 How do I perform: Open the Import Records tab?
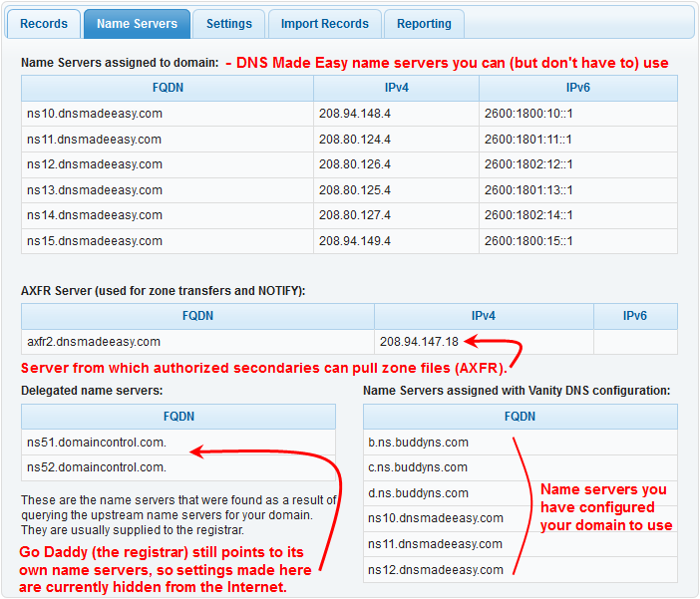tap(324, 24)
